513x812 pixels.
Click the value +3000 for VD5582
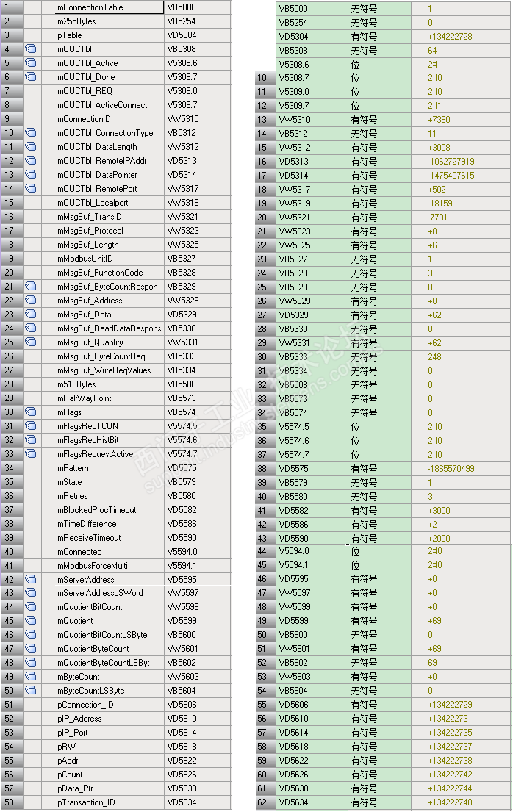click(439, 511)
